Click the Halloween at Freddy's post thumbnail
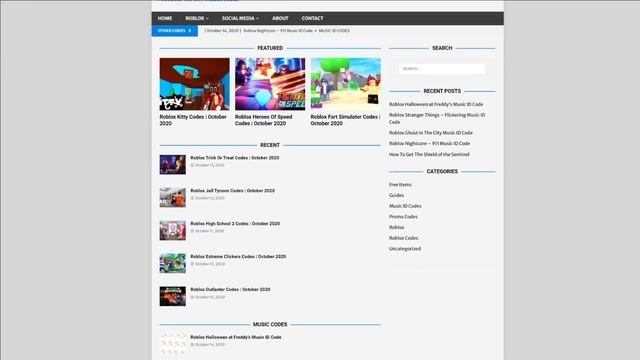Viewport: 640px width, 360px height. tap(173, 344)
